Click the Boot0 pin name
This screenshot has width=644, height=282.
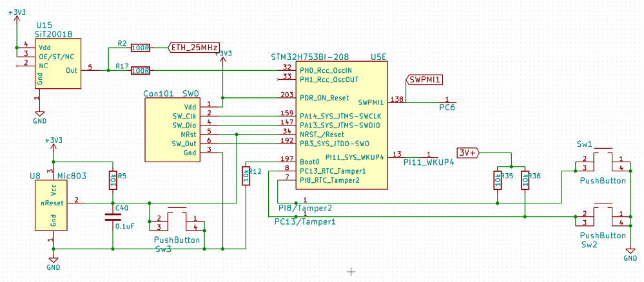(310, 162)
